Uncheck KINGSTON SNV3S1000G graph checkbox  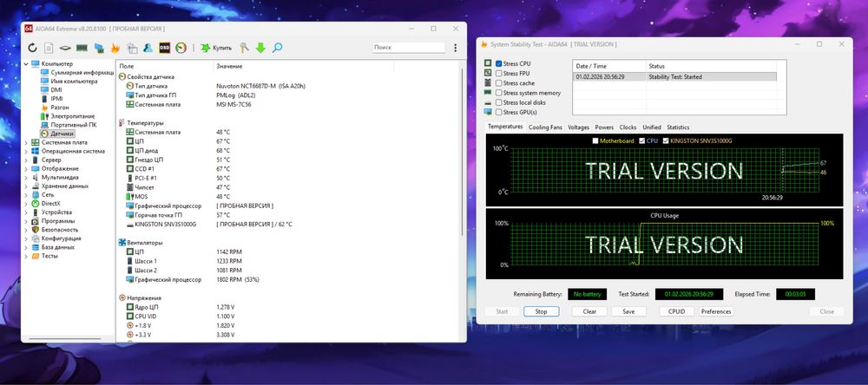[666, 141]
